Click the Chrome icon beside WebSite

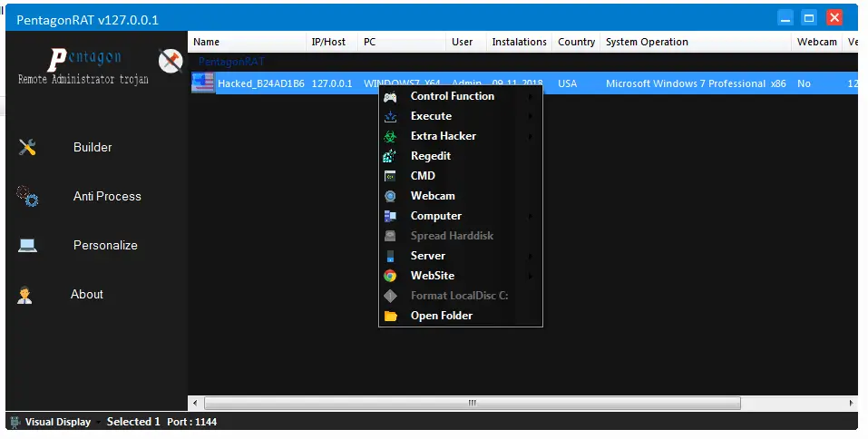click(390, 276)
